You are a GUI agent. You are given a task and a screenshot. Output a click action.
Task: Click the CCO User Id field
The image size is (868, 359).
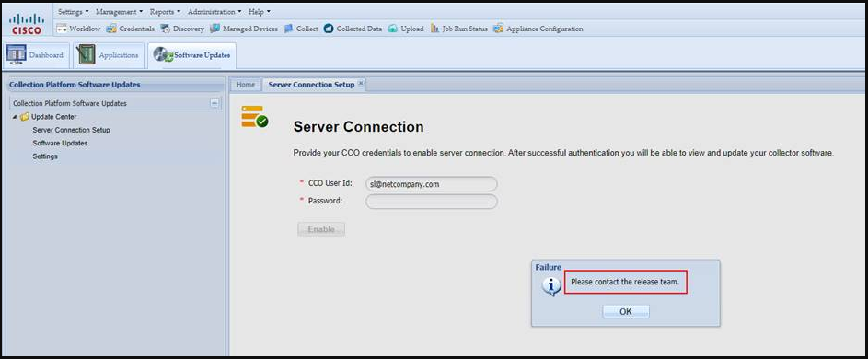tap(431, 184)
